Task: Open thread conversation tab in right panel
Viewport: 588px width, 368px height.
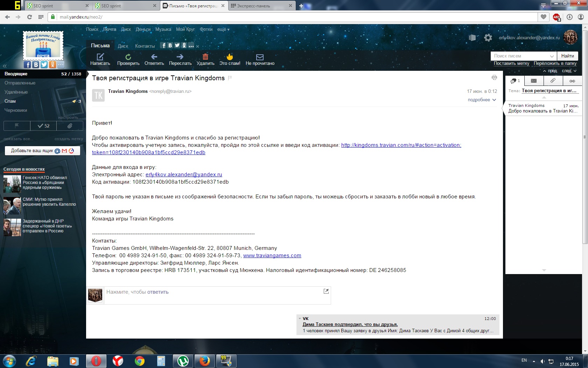Action: click(x=515, y=81)
